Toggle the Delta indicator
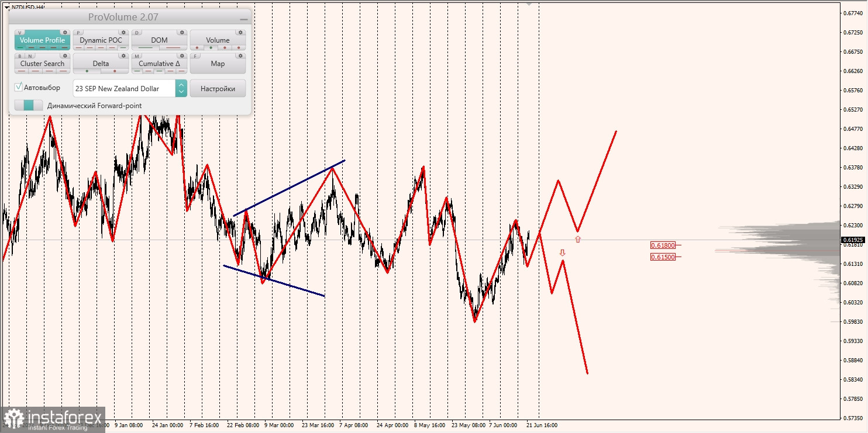Screen dimensions: 868x433 (x=101, y=63)
